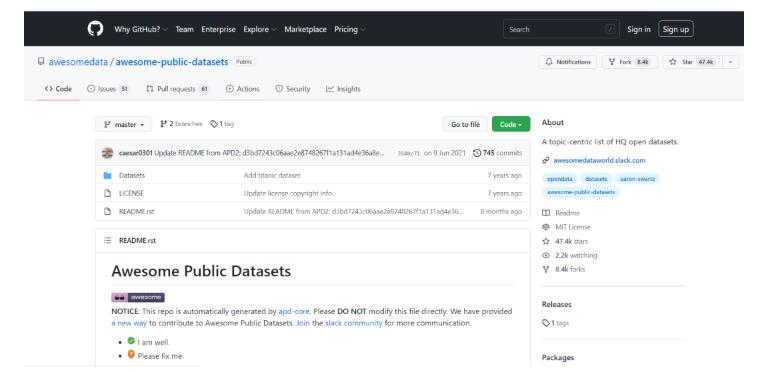Image resolution: width=783 pixels, height=372 pixels.
Task: Open the Enterprise page
Action: click(x=218, y=29)
